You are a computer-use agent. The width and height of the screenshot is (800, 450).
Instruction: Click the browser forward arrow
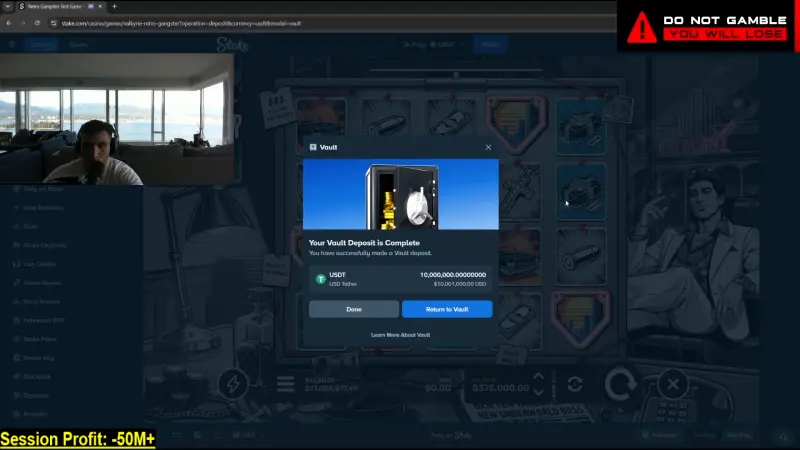point(23,23)
